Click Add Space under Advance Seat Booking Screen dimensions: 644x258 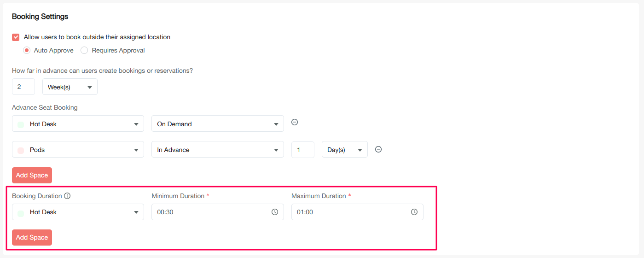point(32,175)
